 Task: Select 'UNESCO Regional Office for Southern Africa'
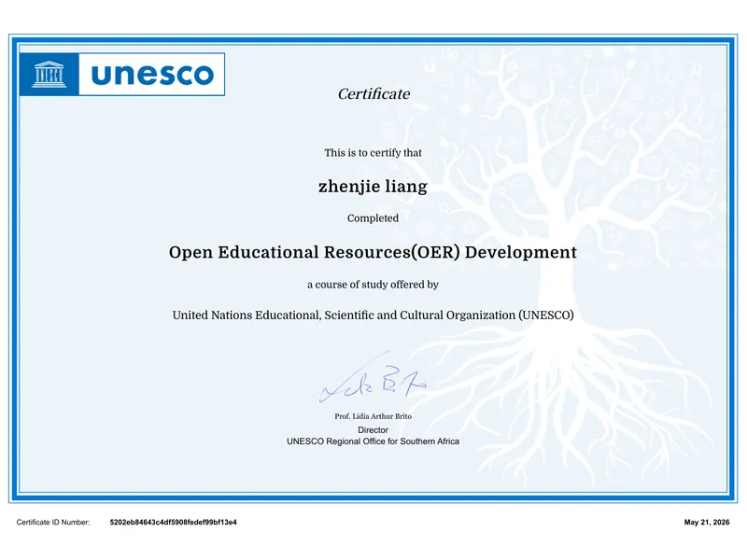click(x=373, y=441)
